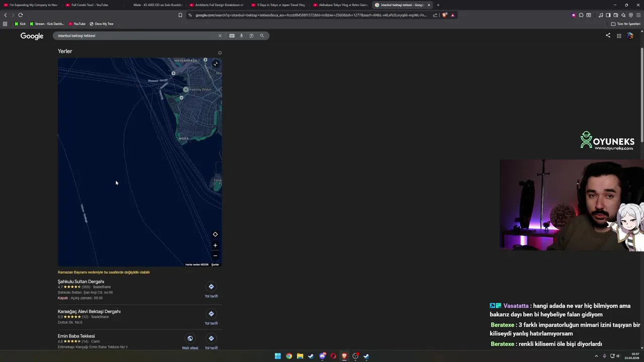This screenshot has height=362, width=644.
Task: Collapse the expanded map view
Action: coord(216,64)
